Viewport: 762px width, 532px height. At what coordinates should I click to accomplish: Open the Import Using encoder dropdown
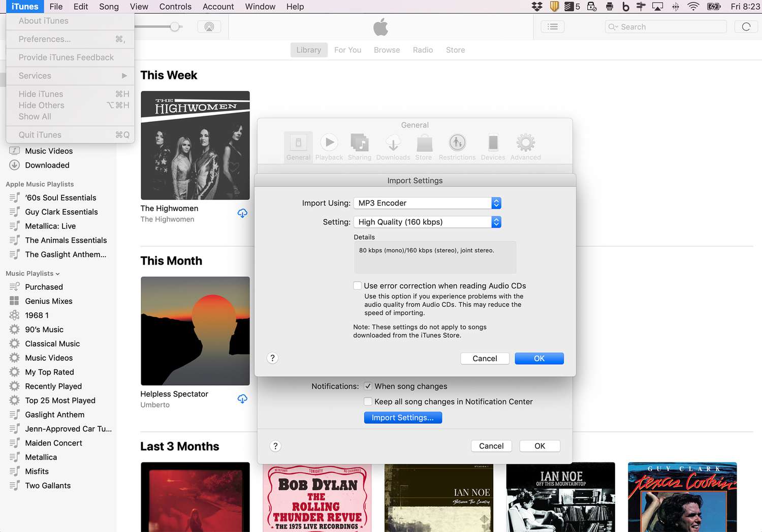coord(496,203)
